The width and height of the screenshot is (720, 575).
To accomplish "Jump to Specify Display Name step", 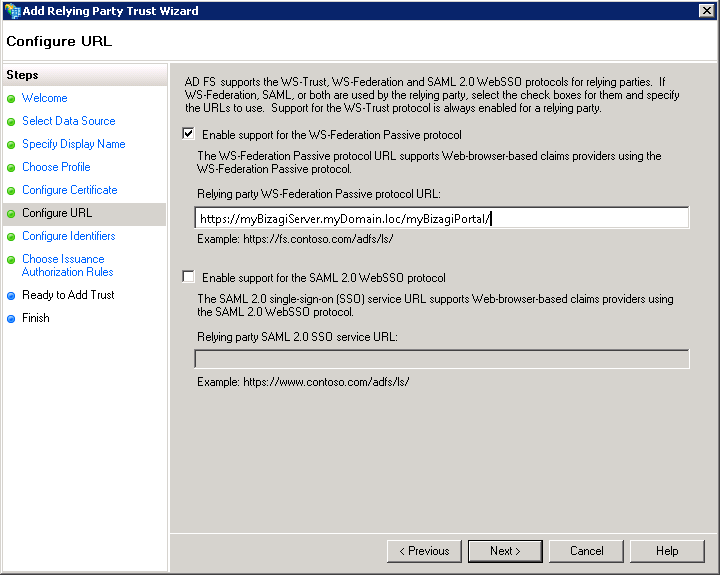I will (x=73, y=144).
